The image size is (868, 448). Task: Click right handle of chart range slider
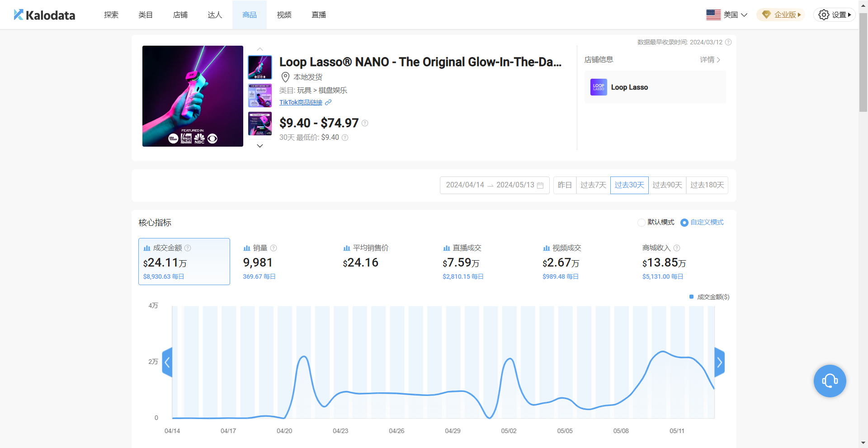tap(719, 362)
